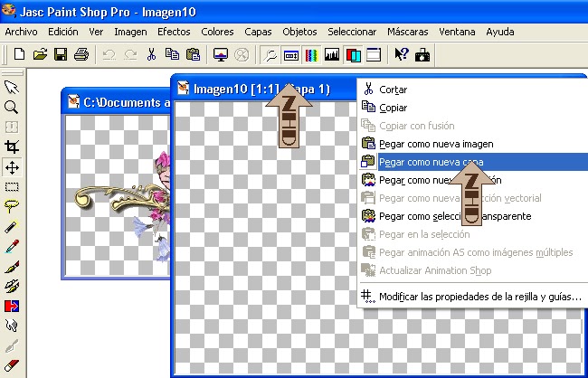The image size is (588, 378).
Task: Choose Cortar in the context menu
Action: coord(473,90)
